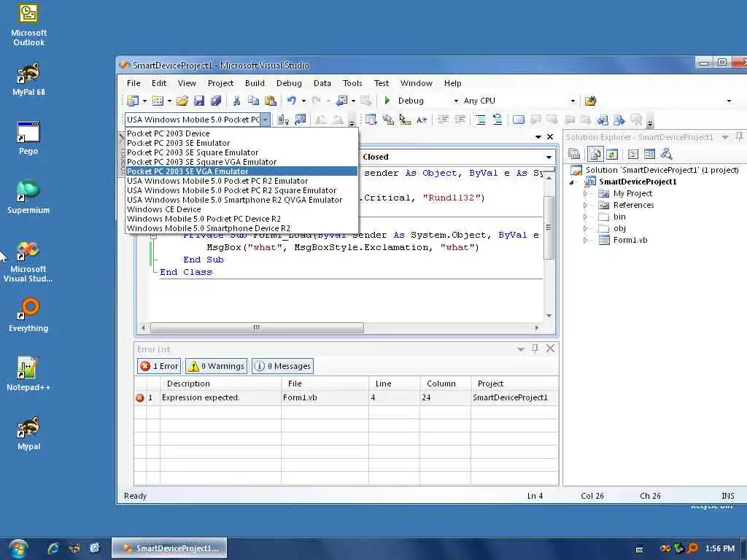Screen dimensions: 747x560
Task: Click the Navigate Backward icon
Action: (x=341, y=101)
